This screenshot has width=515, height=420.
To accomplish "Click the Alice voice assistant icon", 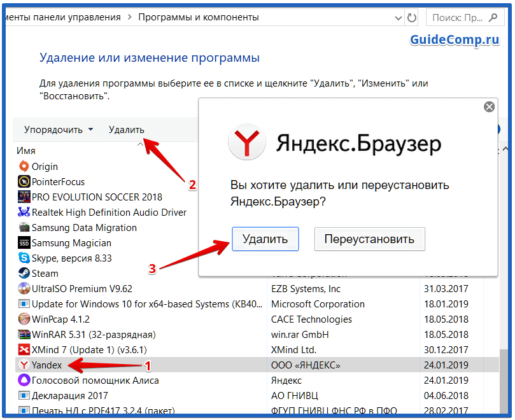I will (24, 381).
